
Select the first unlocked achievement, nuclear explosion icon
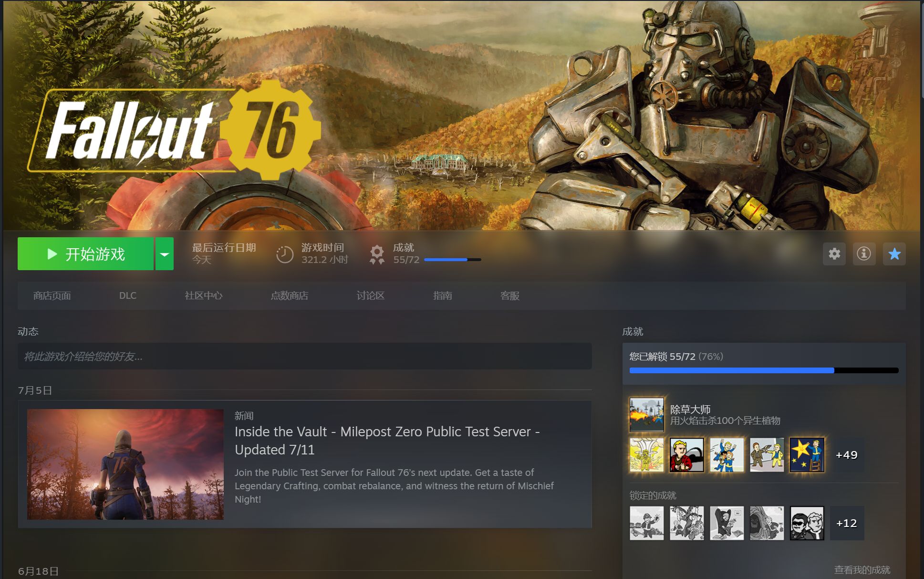[646, 455]
